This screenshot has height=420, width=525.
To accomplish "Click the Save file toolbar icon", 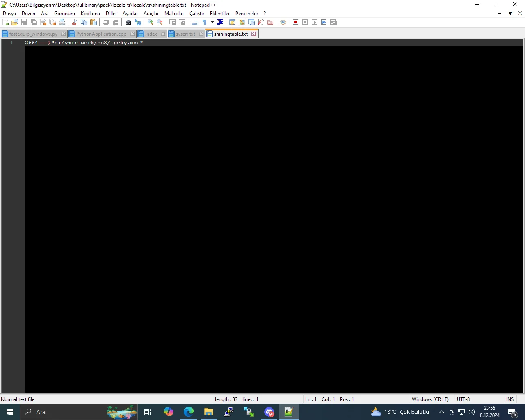I will (24, 22).
